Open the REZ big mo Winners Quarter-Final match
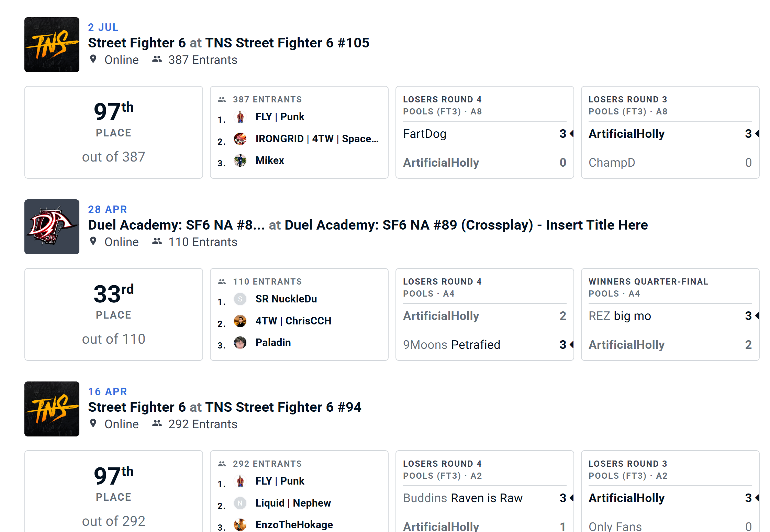 click(x=670, y=314)
